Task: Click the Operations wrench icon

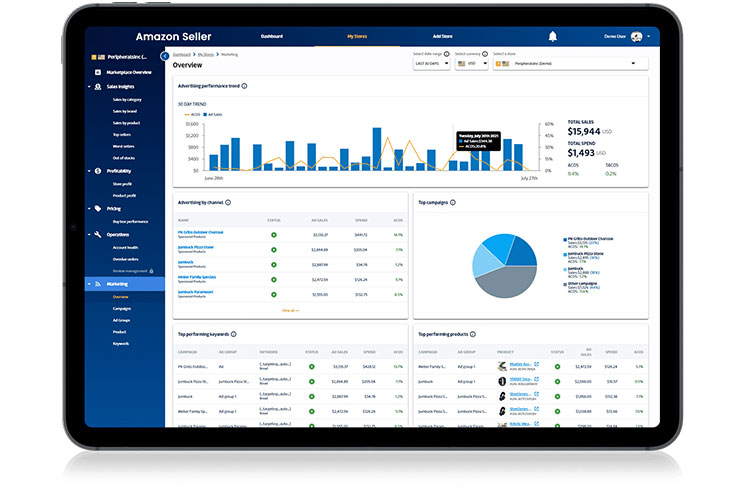Action: tap(98, 234)
